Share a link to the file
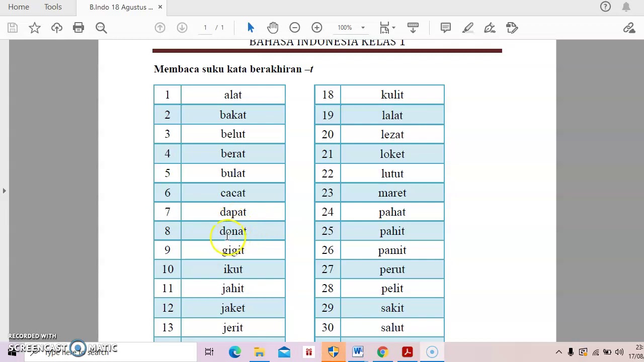 click(629, 28)
